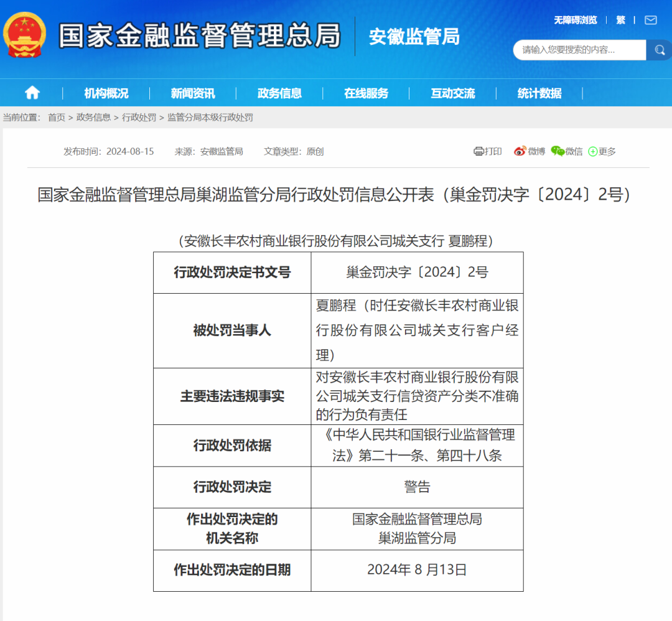Click the 安徽监管局 header title
The height and width of the screenshot is (621, 672).
[x=414, y=37]
